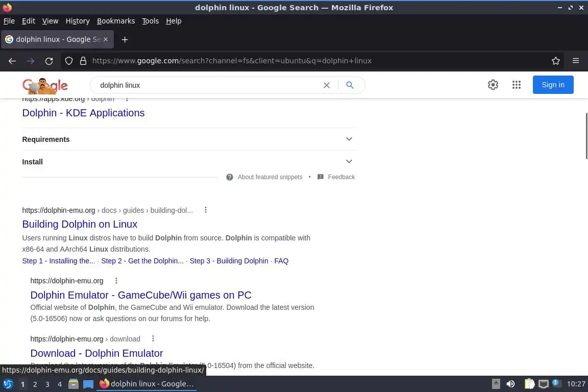588x392 pixels.
Task: Open a new tab with plus button
Action: coord(125,39)
